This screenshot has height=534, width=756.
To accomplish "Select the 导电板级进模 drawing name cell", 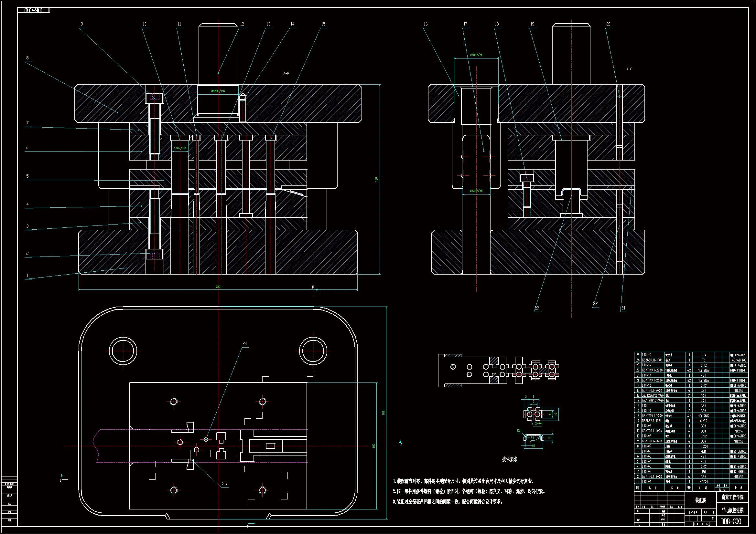I will tap(733, 510).
